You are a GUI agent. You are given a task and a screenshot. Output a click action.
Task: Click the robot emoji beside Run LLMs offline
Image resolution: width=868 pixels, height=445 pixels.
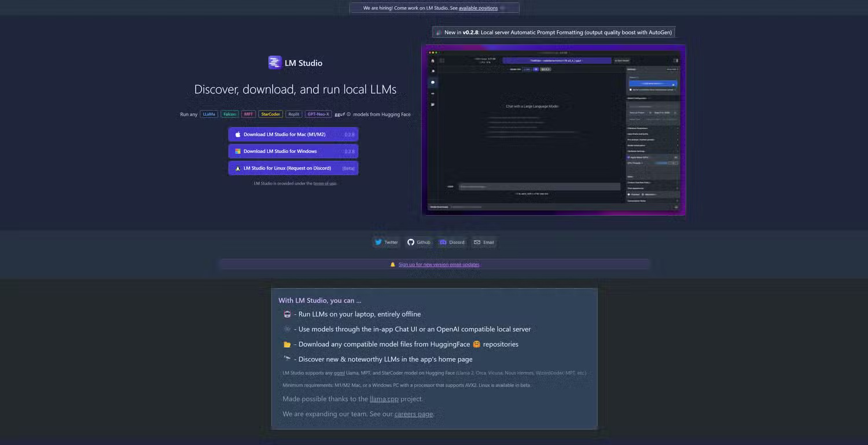[287, 314]
